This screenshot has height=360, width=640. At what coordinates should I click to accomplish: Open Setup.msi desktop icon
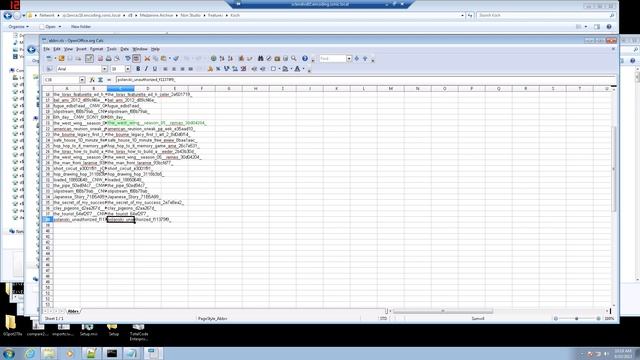click(x=89, y=330)
